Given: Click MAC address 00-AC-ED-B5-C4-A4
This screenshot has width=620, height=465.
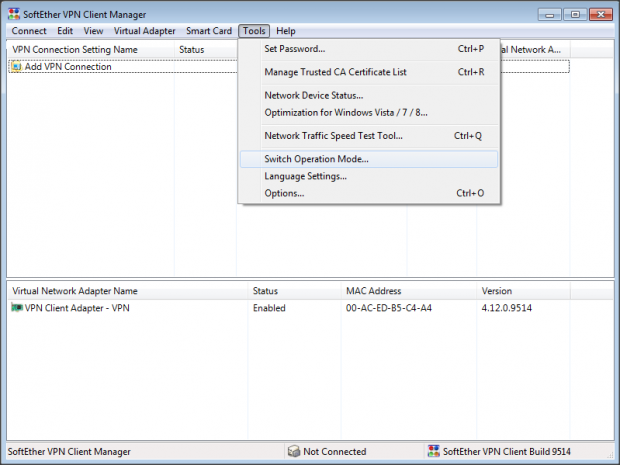Looking at the screenshot, I should point(389,308).
